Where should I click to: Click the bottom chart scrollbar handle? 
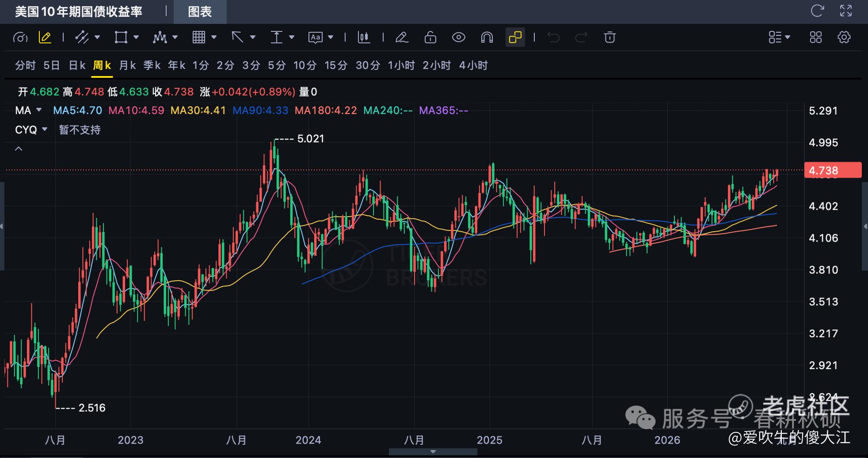[433, 451]
